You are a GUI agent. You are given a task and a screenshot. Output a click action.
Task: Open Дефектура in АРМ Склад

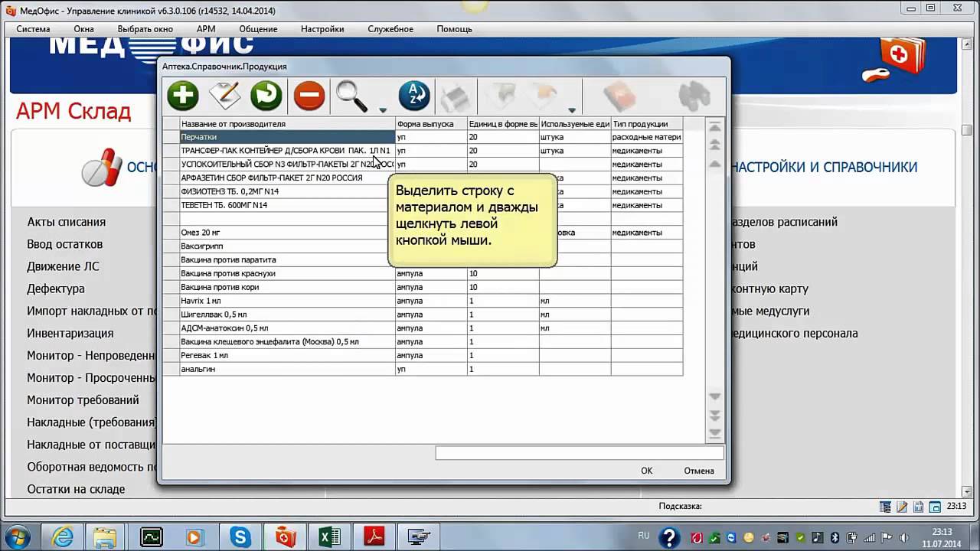pyautogui.click(x=56, y=289)
